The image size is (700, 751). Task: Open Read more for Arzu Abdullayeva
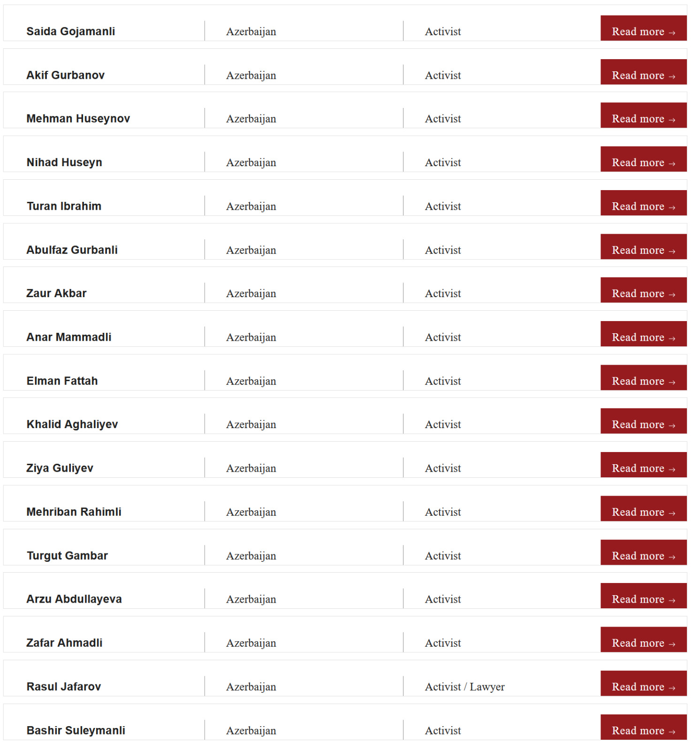click(643, 597)
